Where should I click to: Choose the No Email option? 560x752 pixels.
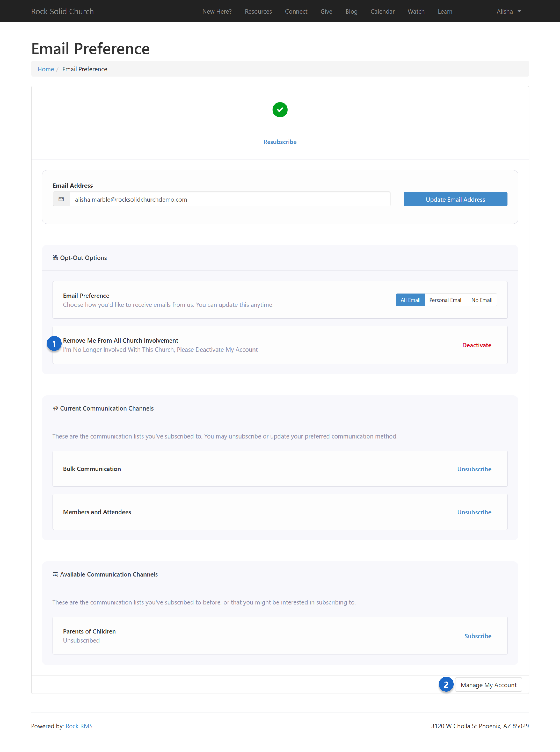[481, 300]
